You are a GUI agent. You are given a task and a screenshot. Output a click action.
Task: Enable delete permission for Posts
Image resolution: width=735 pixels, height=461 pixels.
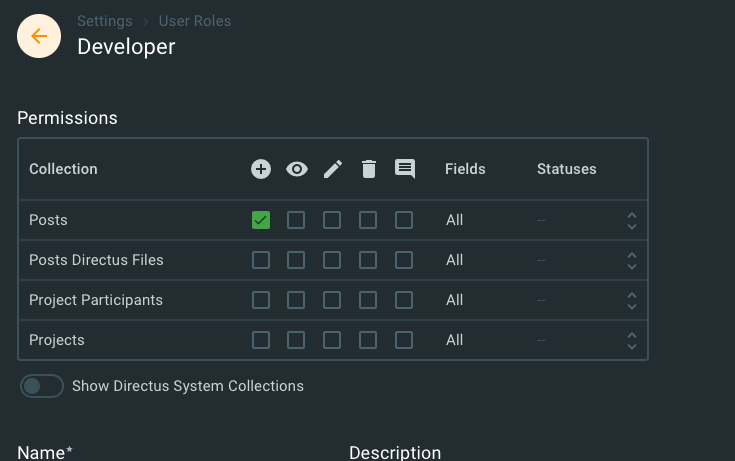point(368,220)
